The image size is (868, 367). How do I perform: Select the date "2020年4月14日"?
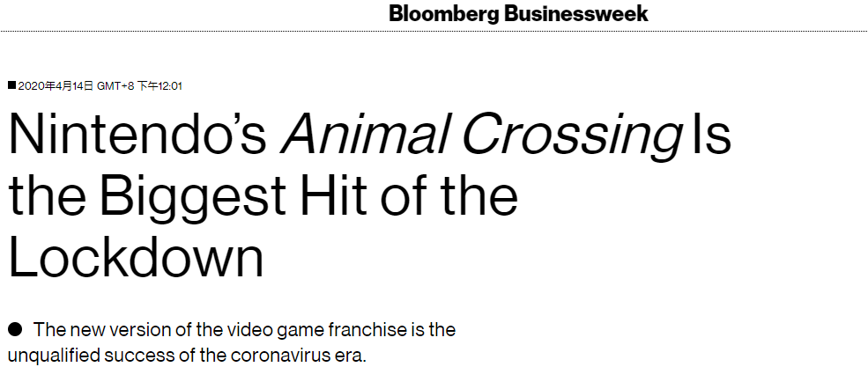(56, 85)
